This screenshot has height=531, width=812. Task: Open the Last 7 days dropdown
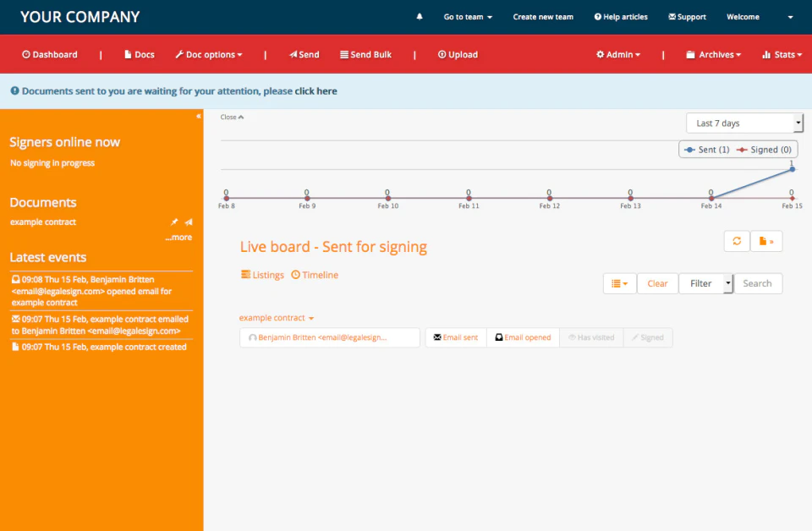744,123
